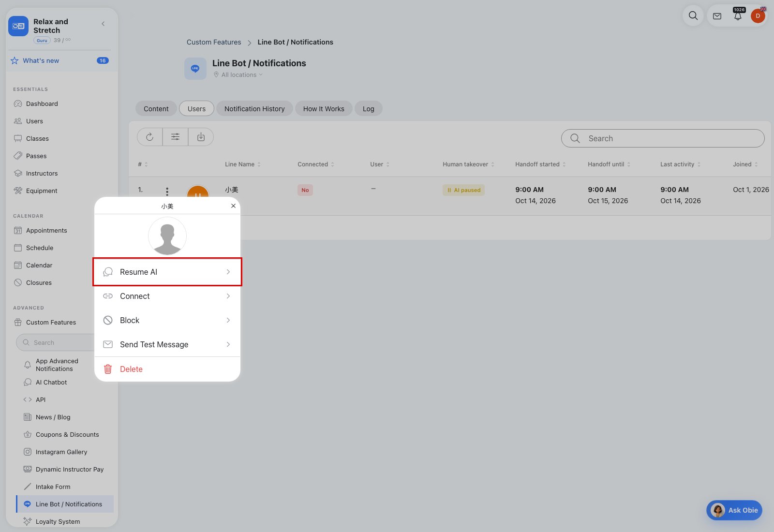The height and width of the screenshot is (532, 774).
Task: Select Send Test Message option
Action: 167,344
